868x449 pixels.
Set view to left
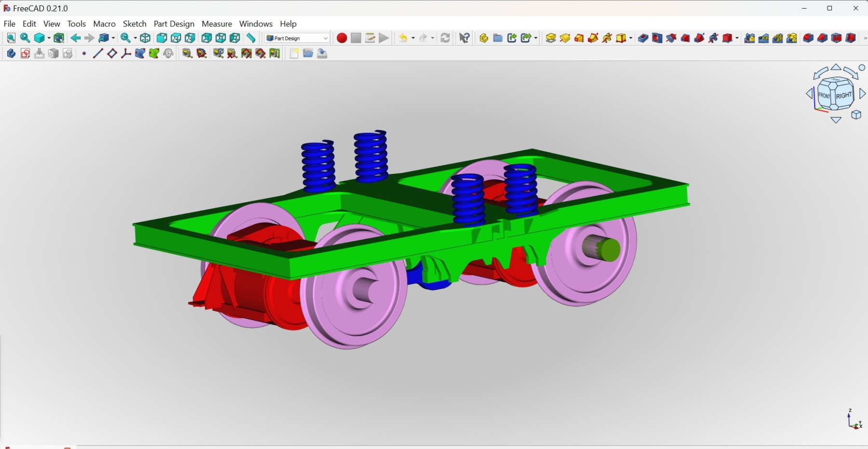click(x=235, y=38)
